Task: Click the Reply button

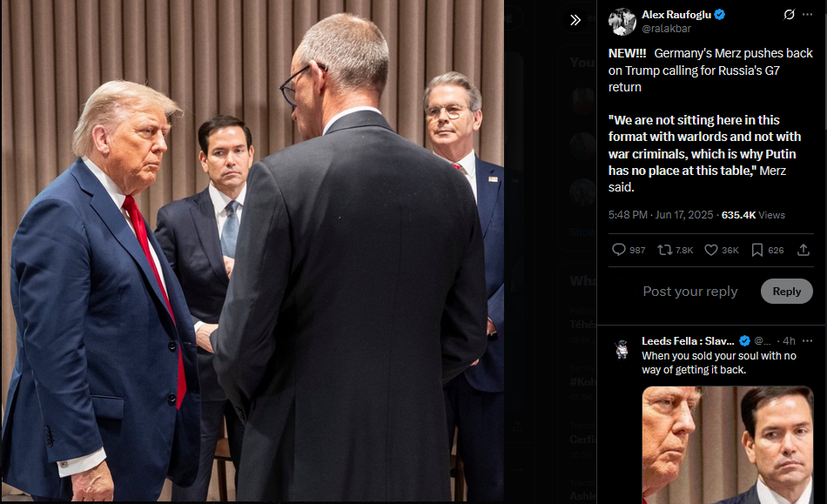Action: point(786,291)
